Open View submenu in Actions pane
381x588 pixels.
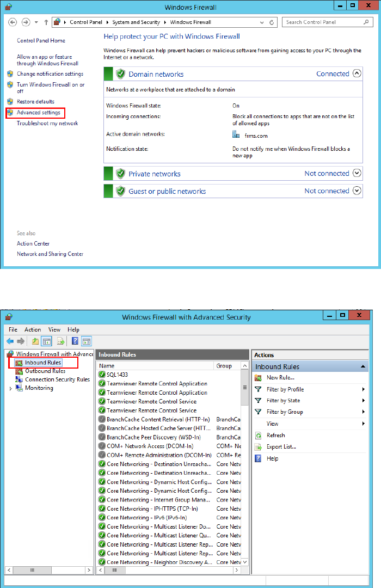[x=272, y=424]
